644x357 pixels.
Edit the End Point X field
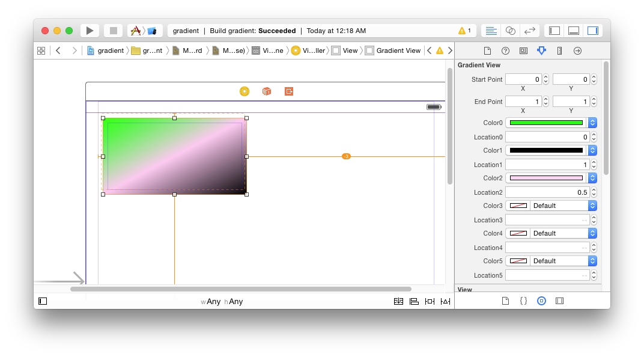coord(524,102)
